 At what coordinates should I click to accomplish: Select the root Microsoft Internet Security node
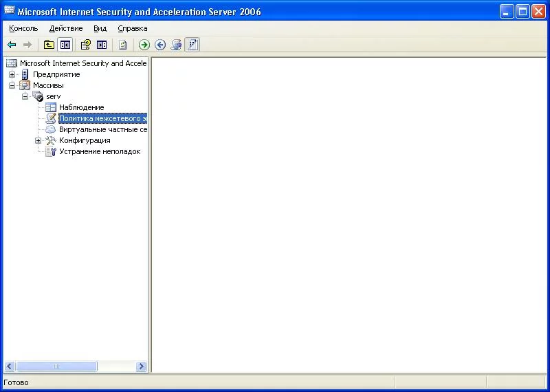pyautogui.click(x=83, y=63)
